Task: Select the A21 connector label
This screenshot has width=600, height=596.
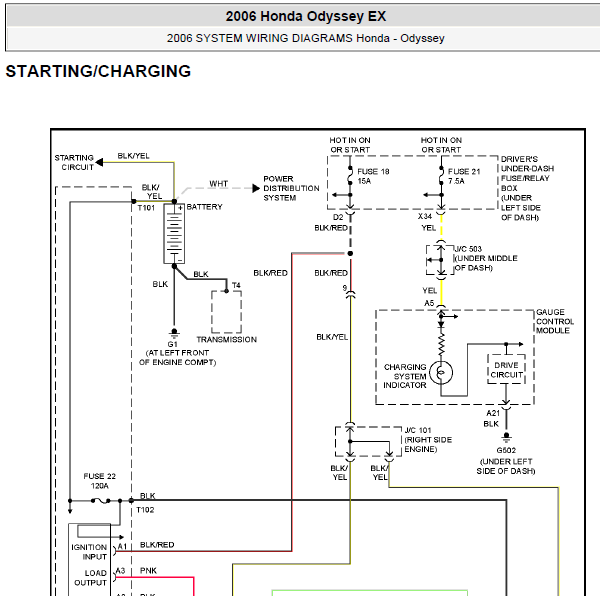Action: coord(493,413)
